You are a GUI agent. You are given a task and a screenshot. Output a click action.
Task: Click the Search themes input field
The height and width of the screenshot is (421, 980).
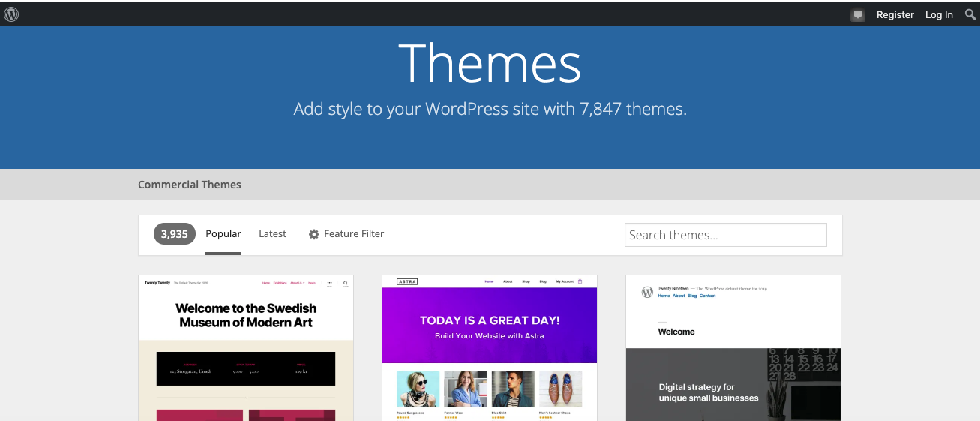coord(725,235)
